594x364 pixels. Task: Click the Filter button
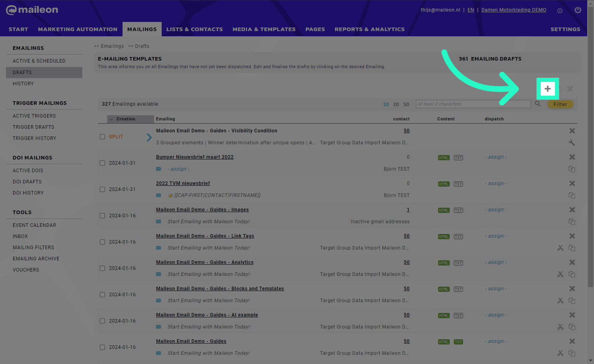coord(560,104)
